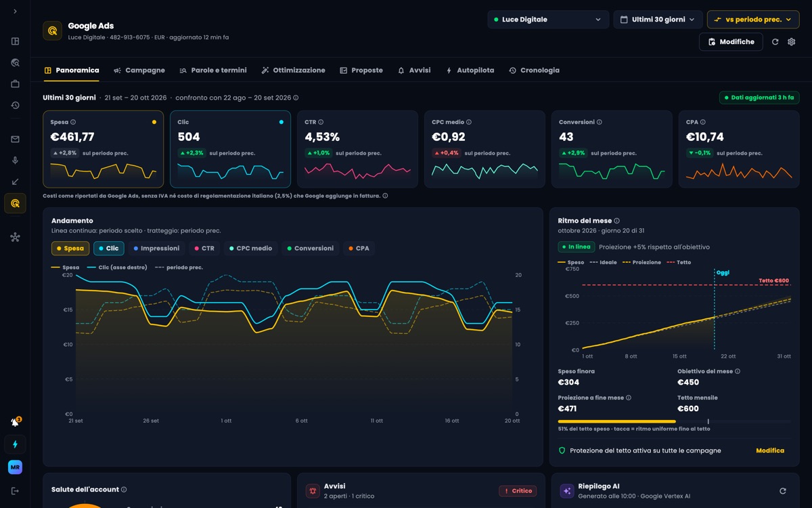Toggle the CTR series chip in Andamento
Screen dimensions: 812x508
204,249
